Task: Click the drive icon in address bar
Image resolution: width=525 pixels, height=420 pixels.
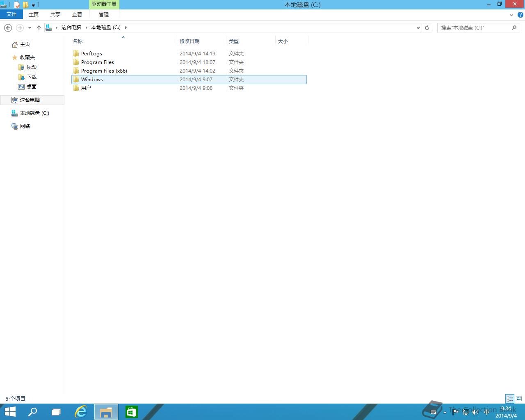Action: (x=49, y=27)
